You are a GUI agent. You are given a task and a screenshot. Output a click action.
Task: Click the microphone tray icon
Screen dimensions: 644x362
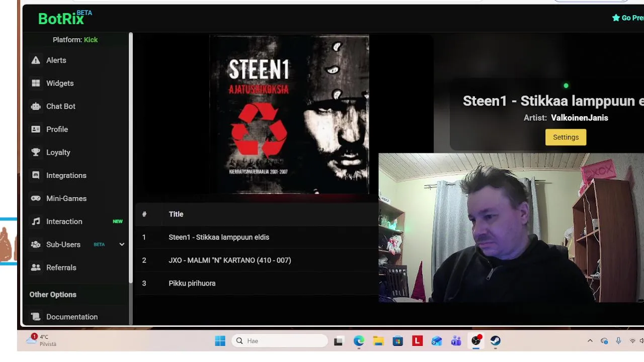coord(618,341)
